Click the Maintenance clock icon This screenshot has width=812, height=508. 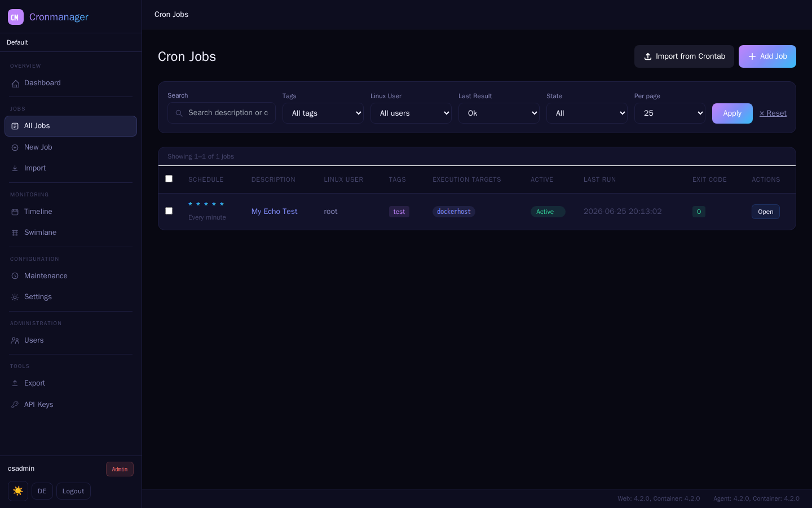pos(15,277)
